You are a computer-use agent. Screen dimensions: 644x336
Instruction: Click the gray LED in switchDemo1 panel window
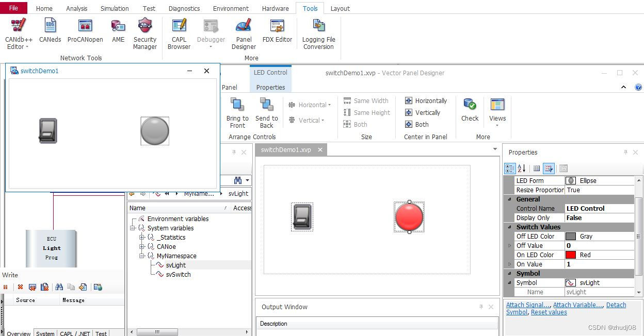[x=155, y=131]
